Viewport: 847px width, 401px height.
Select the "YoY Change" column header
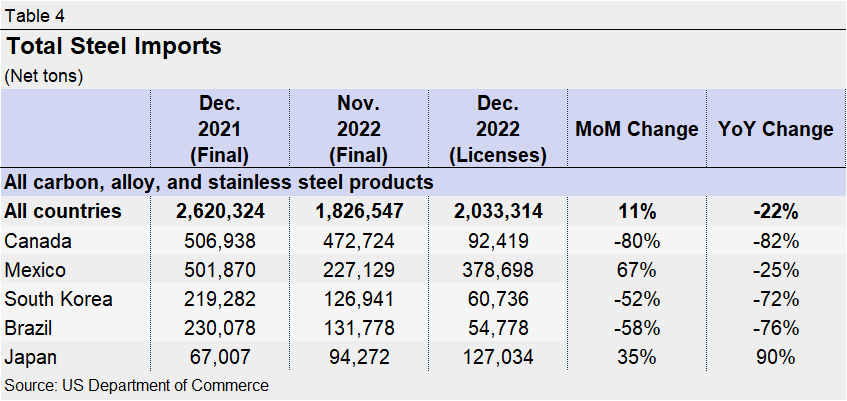click(776, 130)
